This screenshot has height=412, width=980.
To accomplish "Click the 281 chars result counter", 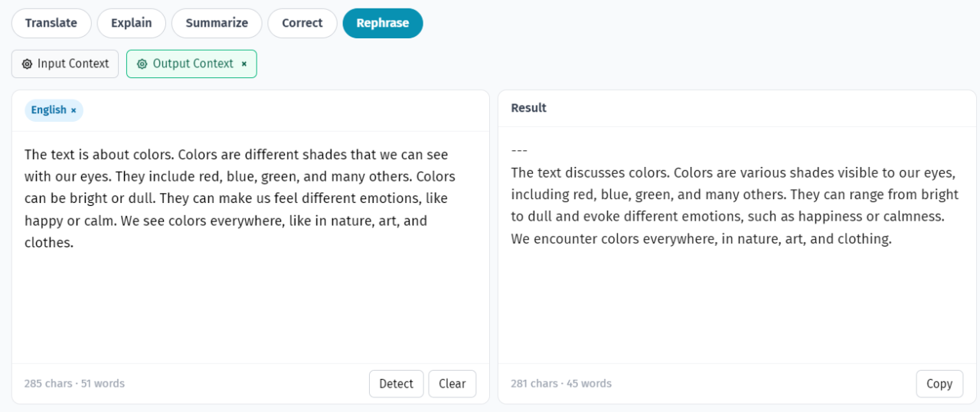I will (561, 384).
